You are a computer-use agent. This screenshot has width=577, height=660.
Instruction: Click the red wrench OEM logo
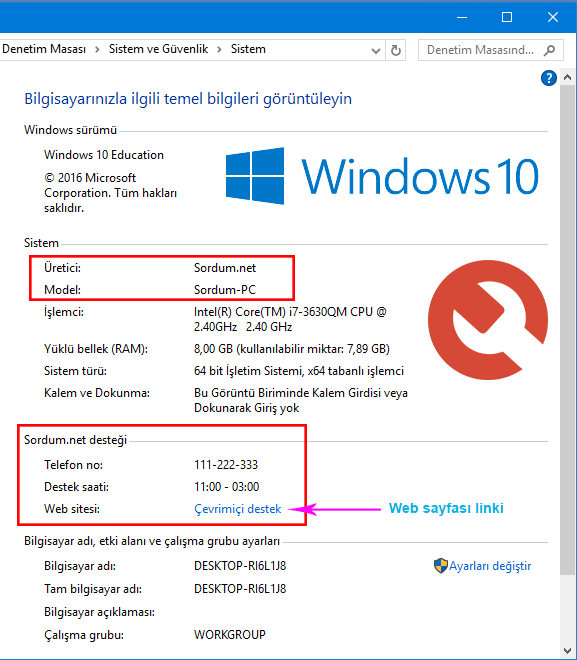(x=488, y=319)
